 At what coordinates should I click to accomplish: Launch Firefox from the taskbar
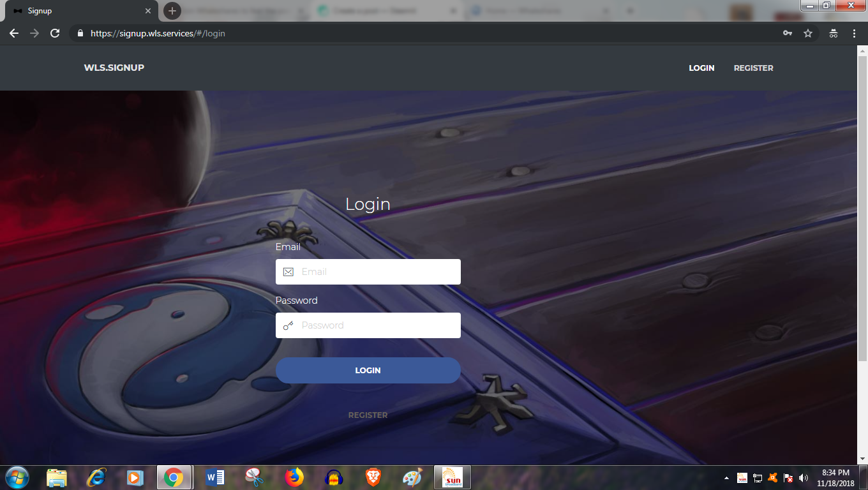[294, 477]
